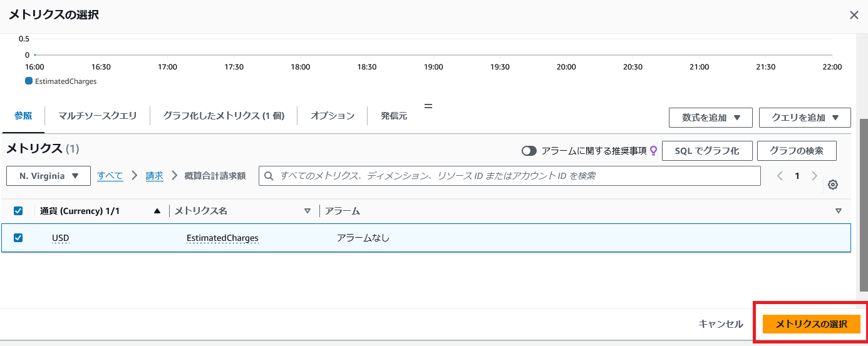Toggle EstimatedCharges legend color square
Viewport: 868px width, 346px height.
click(29, 81)
